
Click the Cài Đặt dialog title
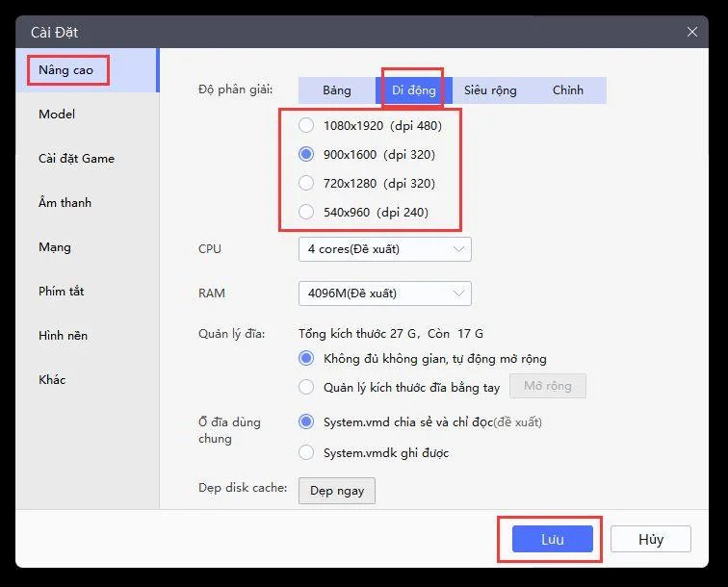click(x=54, y=33)
